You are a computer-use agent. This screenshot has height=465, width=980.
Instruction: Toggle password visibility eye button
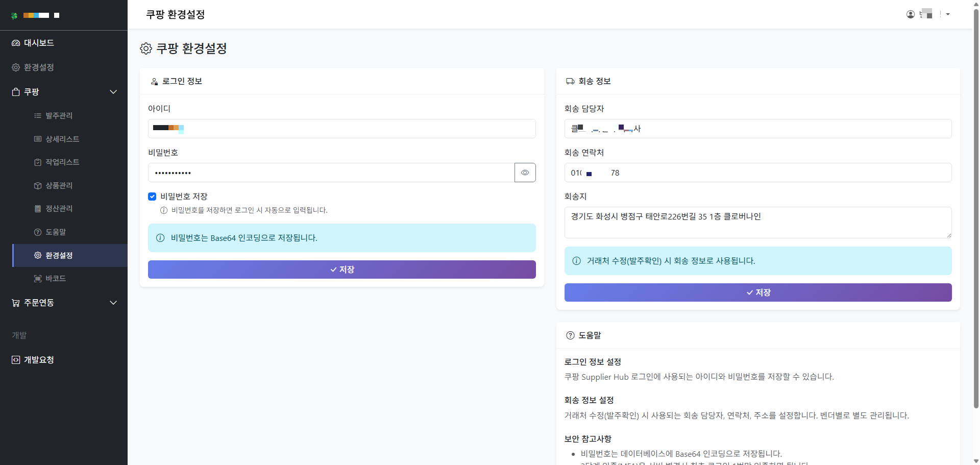tap(525, 173)
